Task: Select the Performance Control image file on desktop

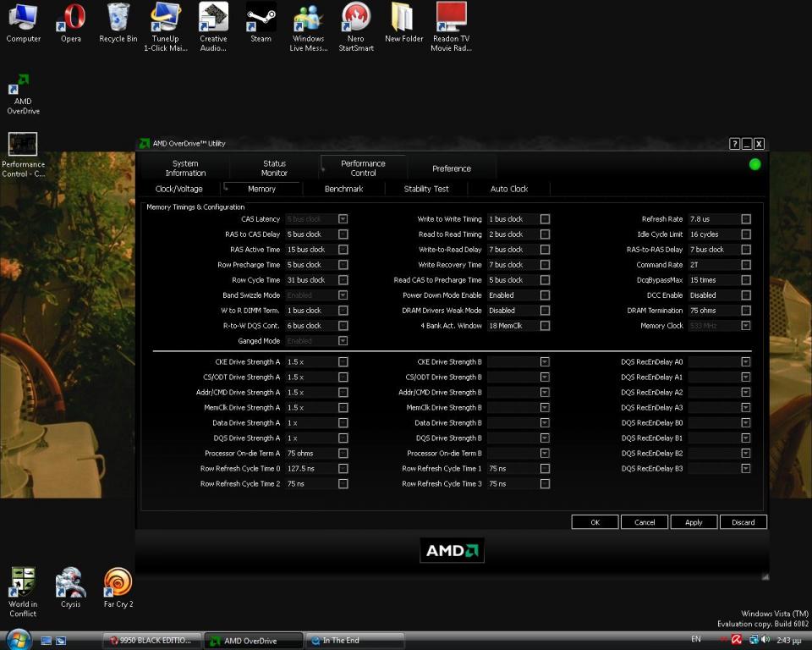Action: coord(24,155)
